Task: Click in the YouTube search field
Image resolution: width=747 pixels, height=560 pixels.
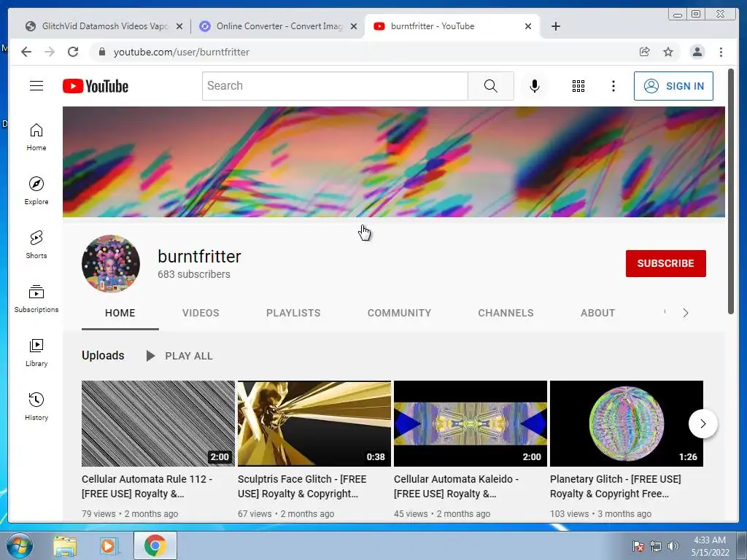Action: [x=335, y=86]
